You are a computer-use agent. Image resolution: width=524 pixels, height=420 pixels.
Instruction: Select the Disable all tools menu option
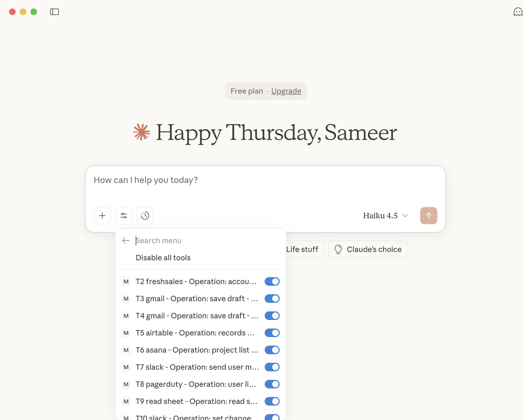coord(163,258)
